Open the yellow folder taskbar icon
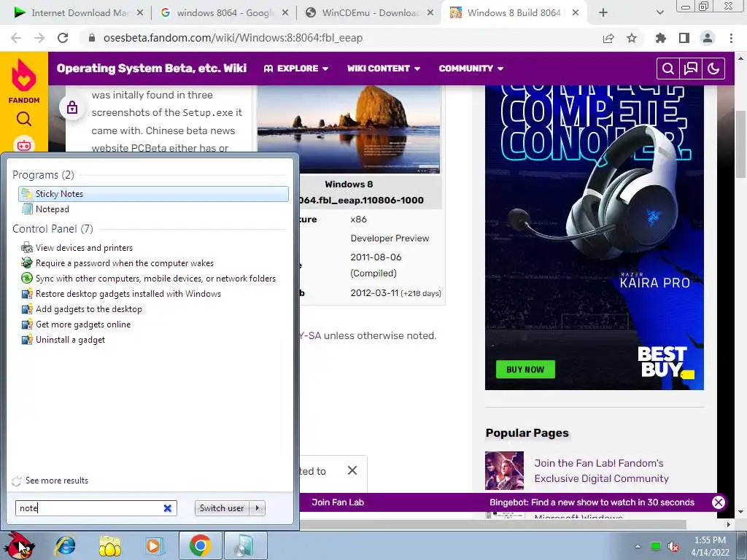 pos(109,545)
